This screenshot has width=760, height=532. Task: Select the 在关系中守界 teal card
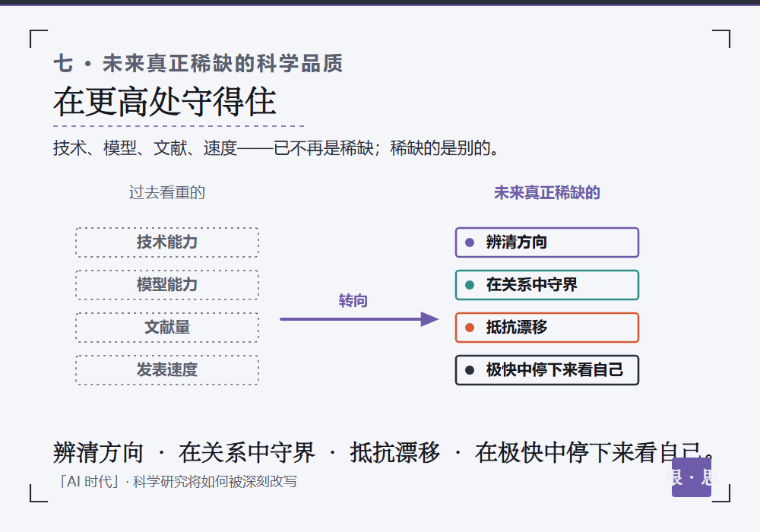[547, 285]
